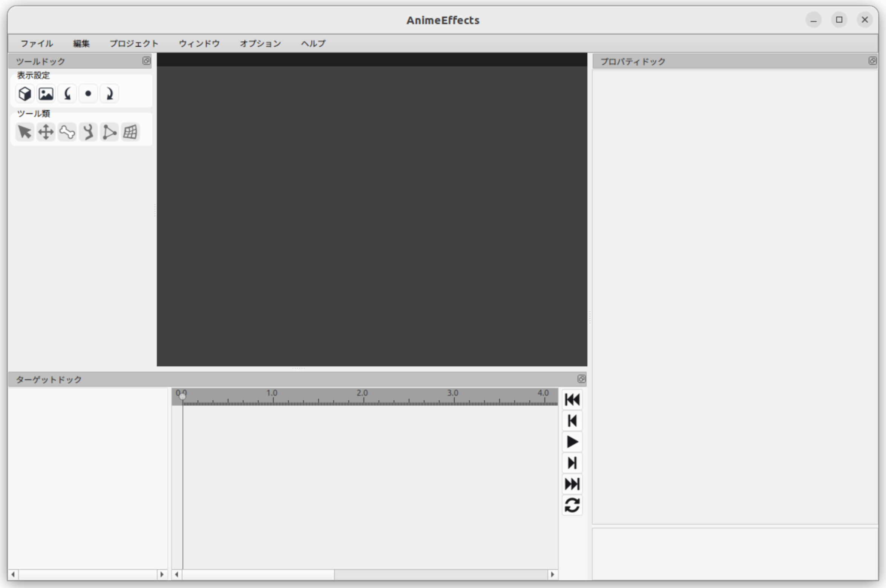Click the timeline scrollbar left arrow
The image size is (886, 588).
[176, 574]
